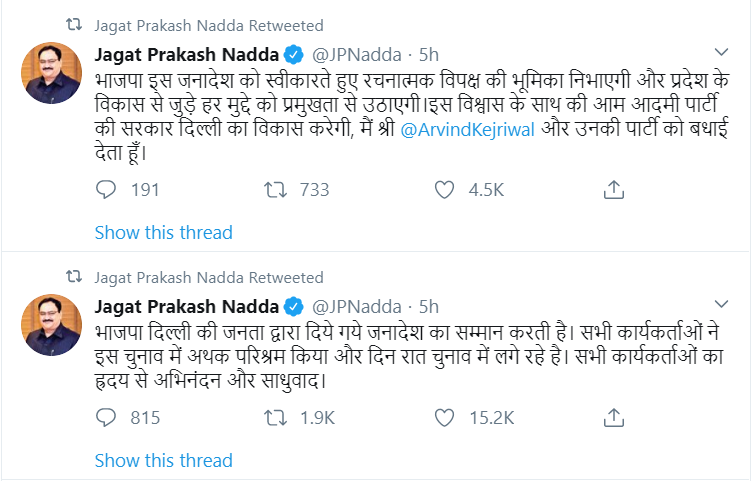This screenshot has height=481, width=752.
Task: Open Jagat Prakash Nadda name in first tweet
Action: point(186,54)
